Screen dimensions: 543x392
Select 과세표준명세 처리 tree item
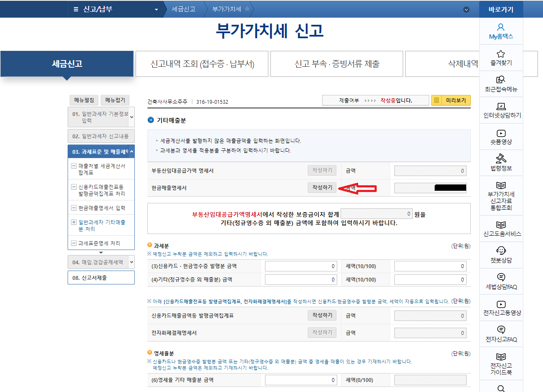pos(99,243)
